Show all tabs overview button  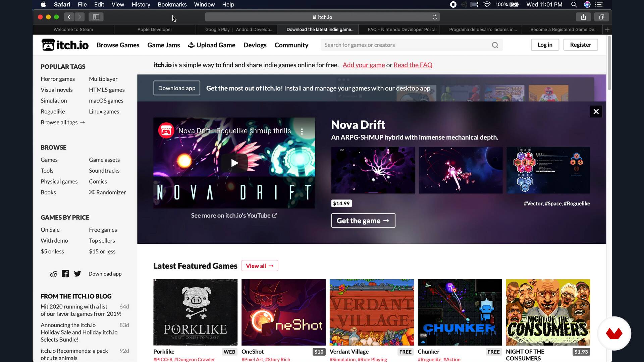tap(601, 17)
